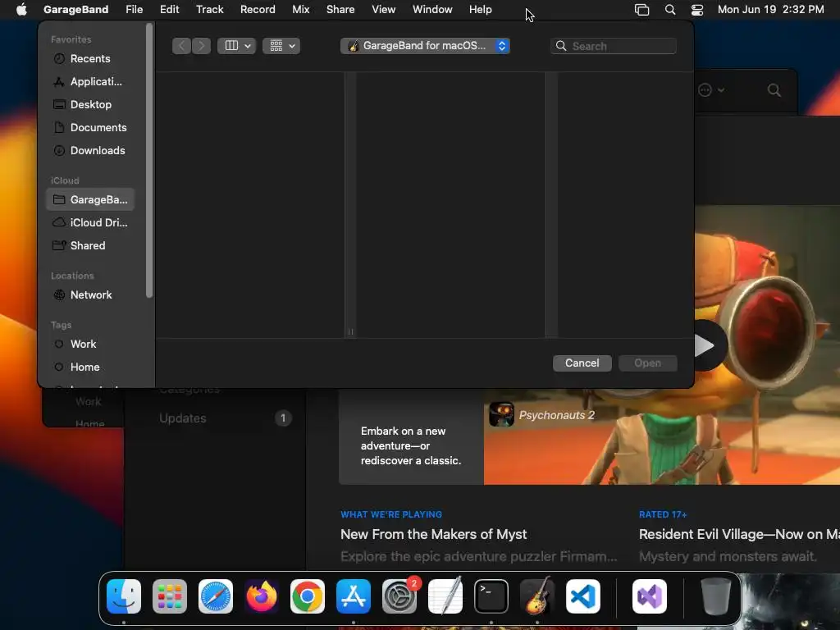Open the GarageBand for macOS location popup
The width and height of the screenshot is (840, 630).
pyautogui.click(x=425, y=46)
